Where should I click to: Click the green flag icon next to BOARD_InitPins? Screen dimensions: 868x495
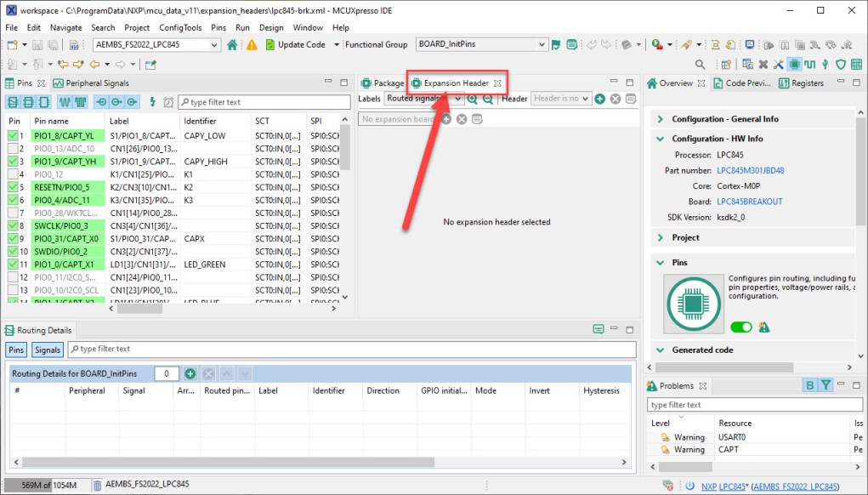(554, 43)
